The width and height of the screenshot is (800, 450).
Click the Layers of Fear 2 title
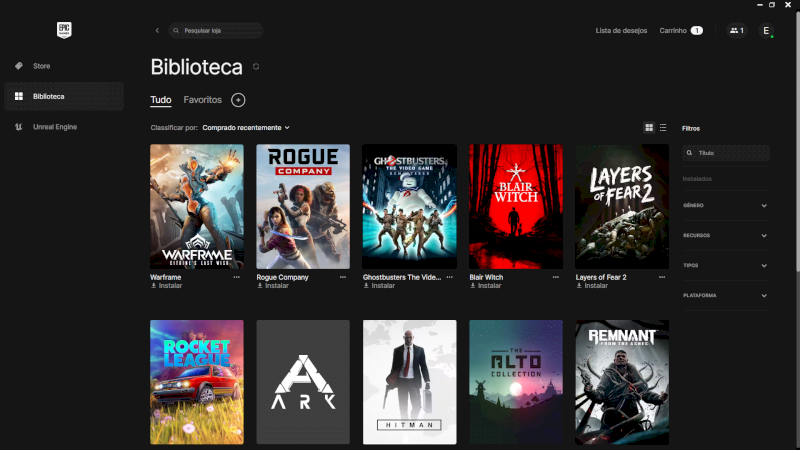601,277
